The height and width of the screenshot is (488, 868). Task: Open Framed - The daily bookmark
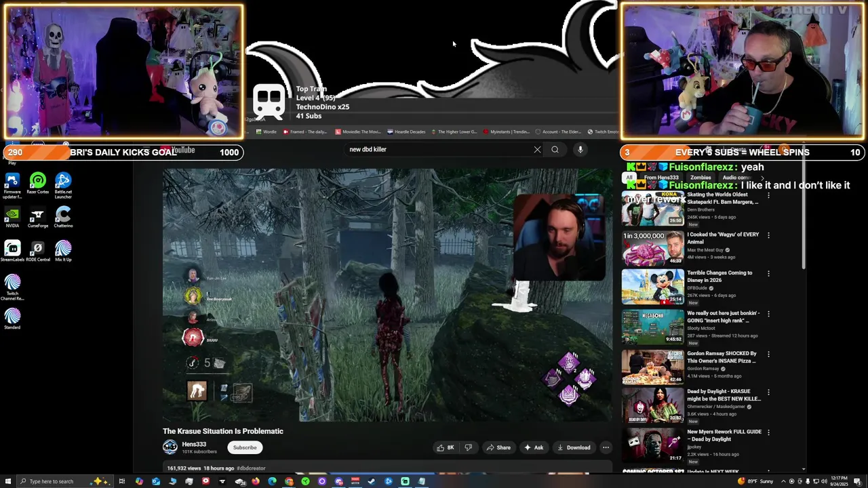click(x=305, y=131)
